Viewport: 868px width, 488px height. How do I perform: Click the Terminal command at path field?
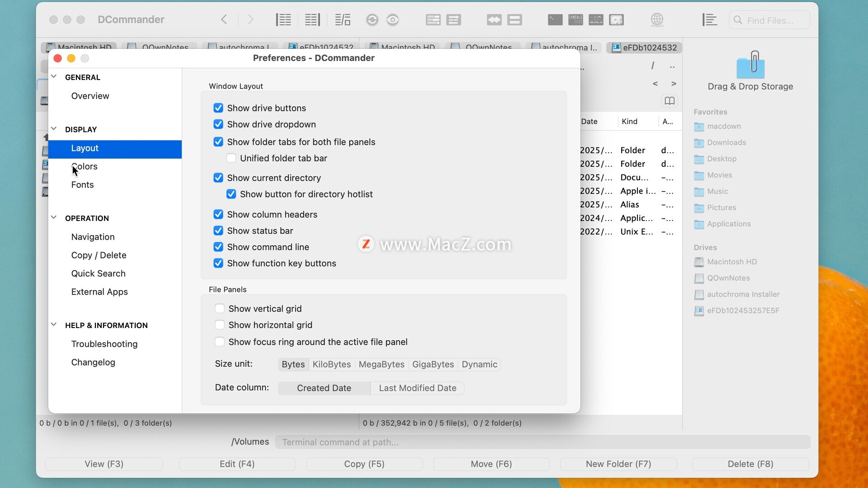coord(542,442)
